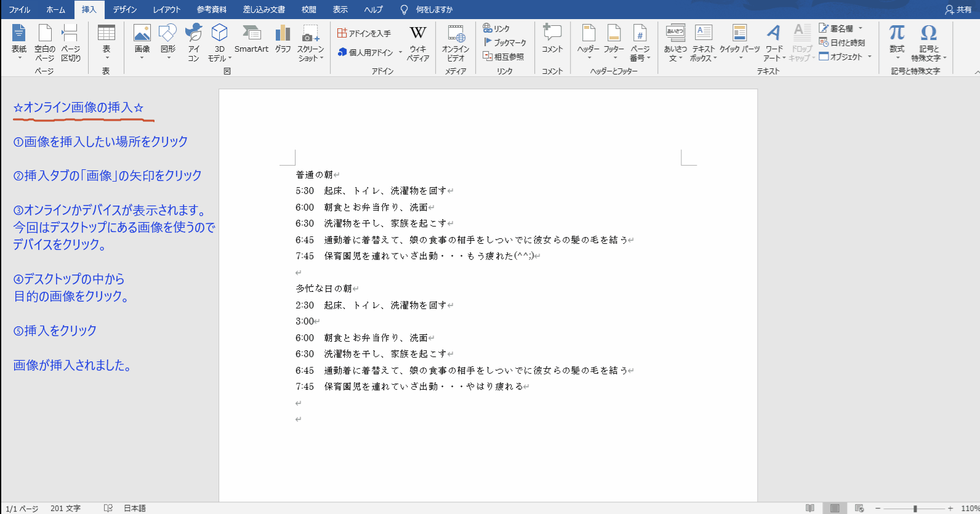Screen dimensions: 980x514
Task: Expand the 画像 dropdown arrow
Action: pos(142,58)
